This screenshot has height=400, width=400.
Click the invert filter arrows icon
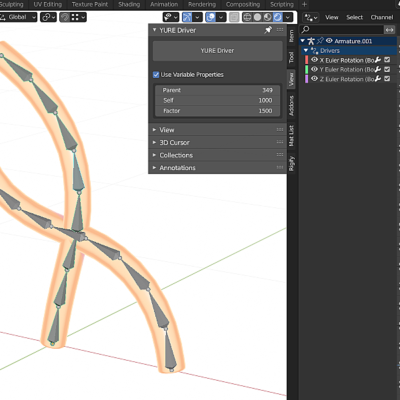389,30
